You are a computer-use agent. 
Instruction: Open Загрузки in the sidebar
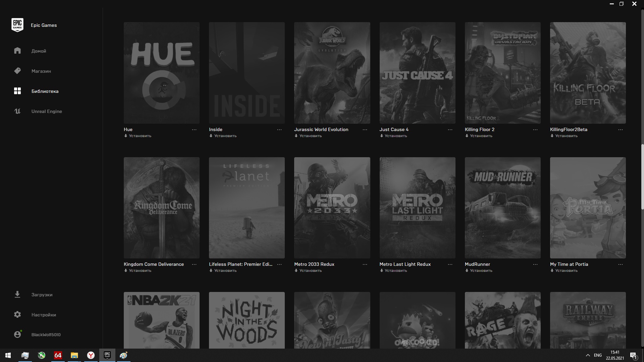(42, 295)
